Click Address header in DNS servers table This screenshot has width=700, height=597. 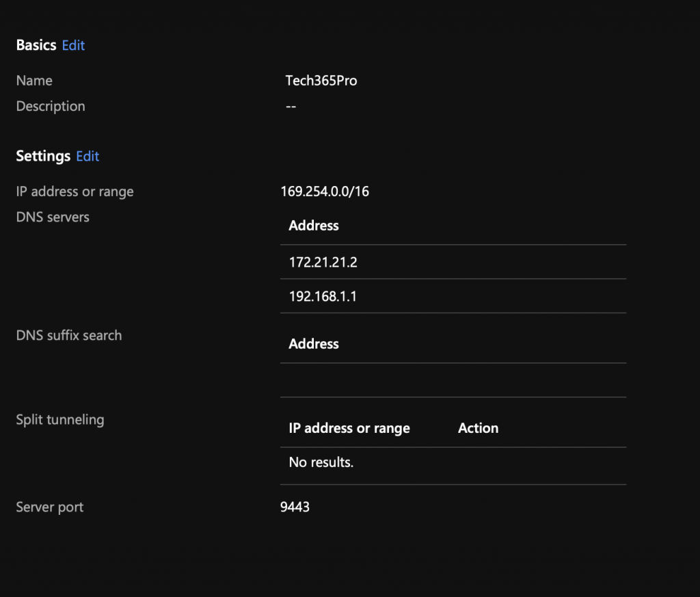[x=314, y=226]
